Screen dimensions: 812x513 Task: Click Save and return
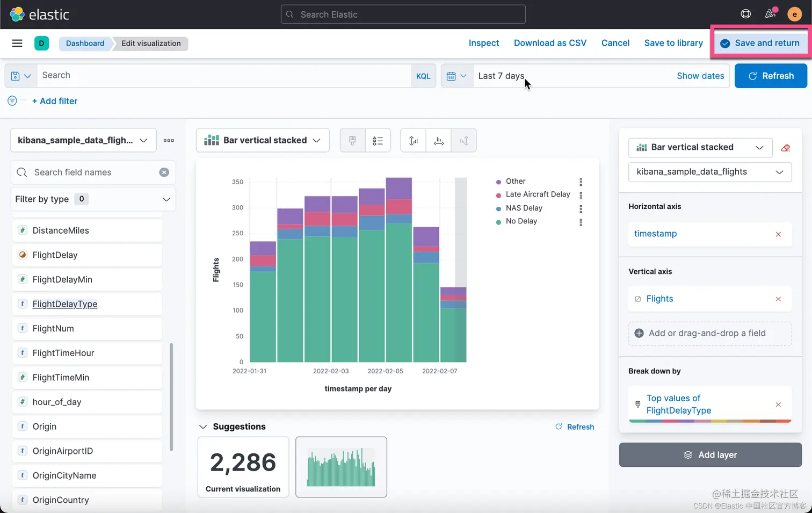pyautogui.click(x=760, y=43)
